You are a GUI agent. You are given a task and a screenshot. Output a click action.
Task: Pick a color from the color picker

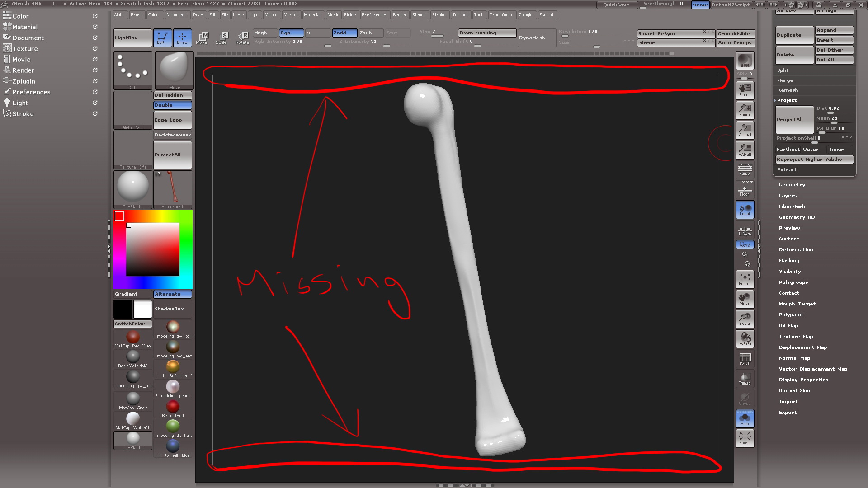pyautogui.click(x=154, y=249)
